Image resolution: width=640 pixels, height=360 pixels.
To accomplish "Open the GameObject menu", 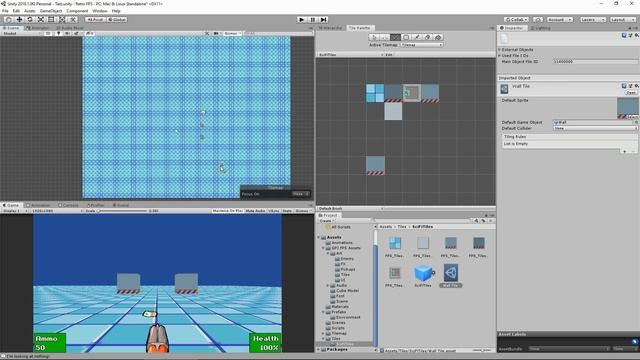I will [x=51, y=11].
